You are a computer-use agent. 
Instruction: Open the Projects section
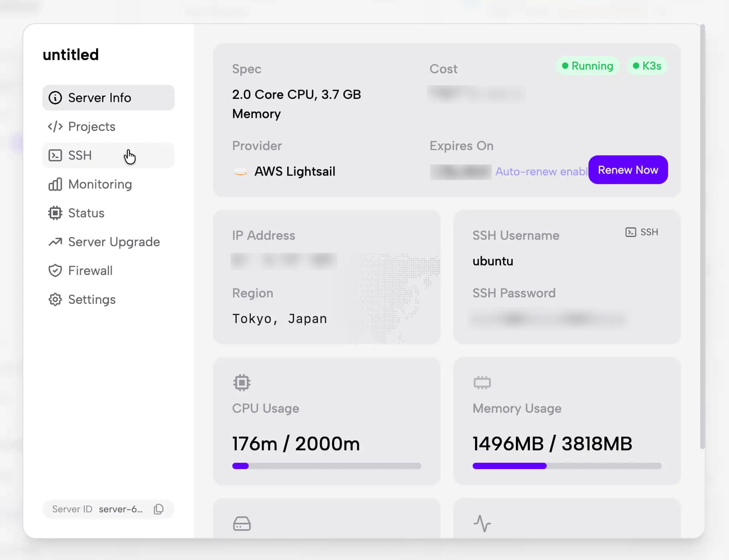click(91, 126)
